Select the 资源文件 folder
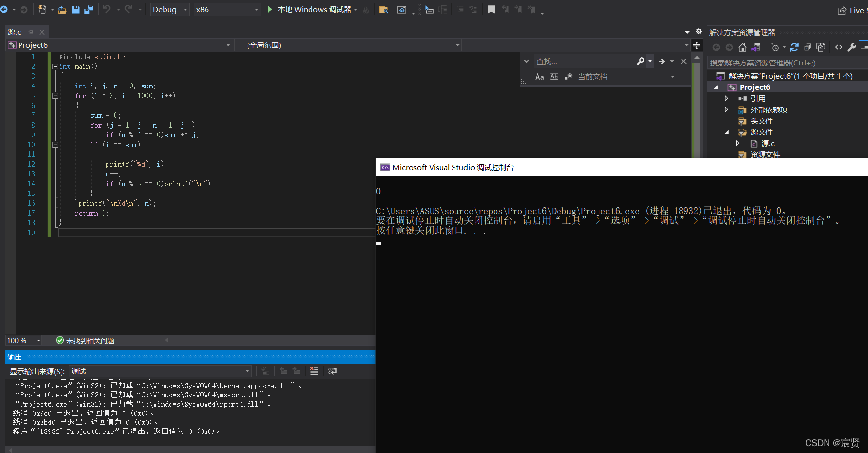Viewport: 868px width, 453px height. click(765, 154)
